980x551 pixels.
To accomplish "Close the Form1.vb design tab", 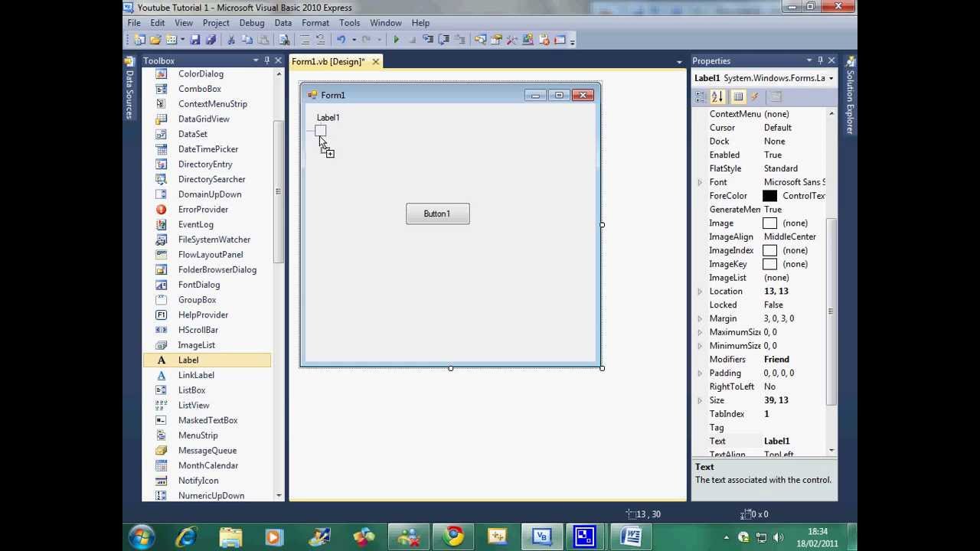I will (376, 61).
